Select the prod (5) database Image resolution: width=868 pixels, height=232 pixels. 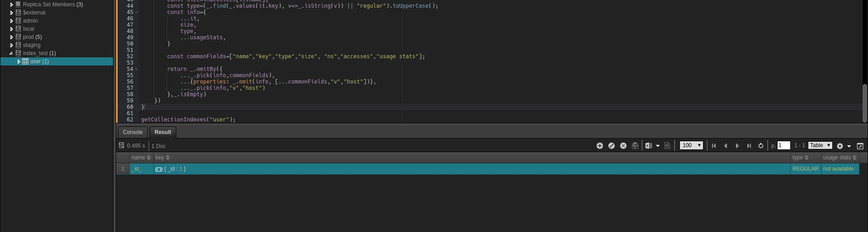[33, 37]
